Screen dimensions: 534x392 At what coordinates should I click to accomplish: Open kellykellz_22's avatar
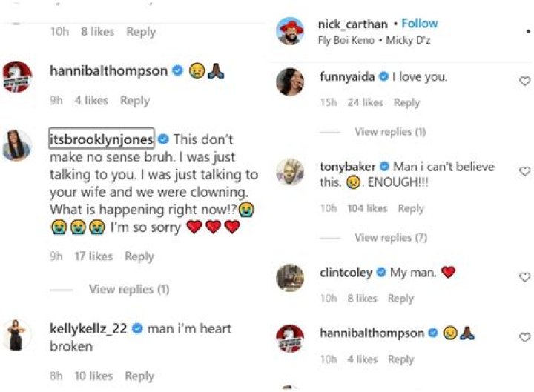pyautogui.click(x=17, y=333)
